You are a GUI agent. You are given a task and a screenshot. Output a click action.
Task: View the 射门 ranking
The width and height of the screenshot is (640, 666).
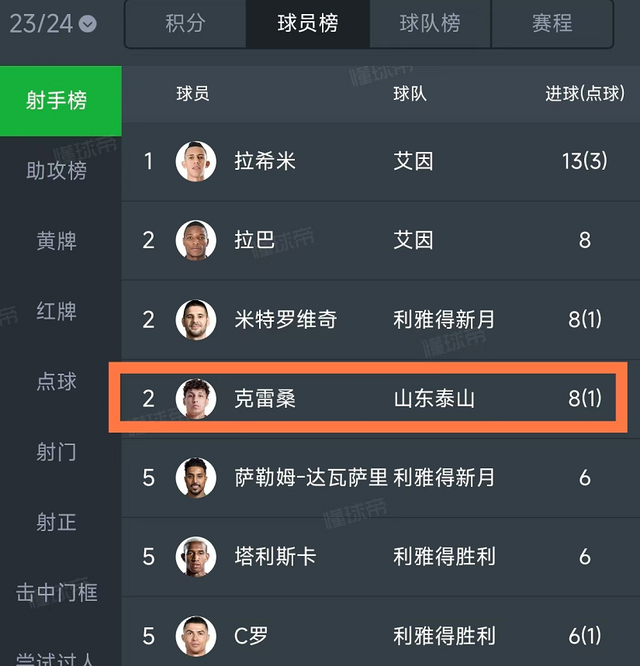tap(57, 452)
